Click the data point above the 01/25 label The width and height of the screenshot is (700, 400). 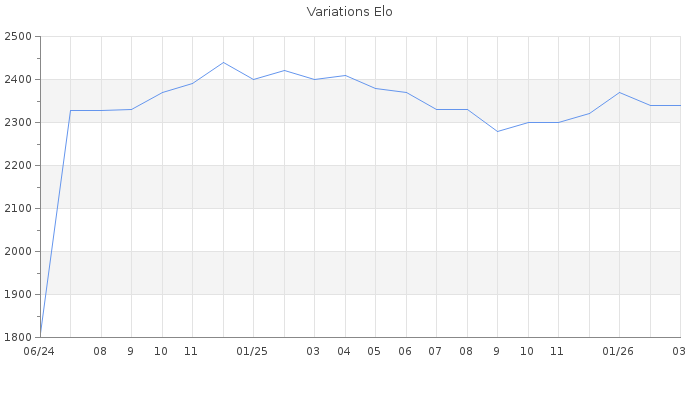point(253,79)
